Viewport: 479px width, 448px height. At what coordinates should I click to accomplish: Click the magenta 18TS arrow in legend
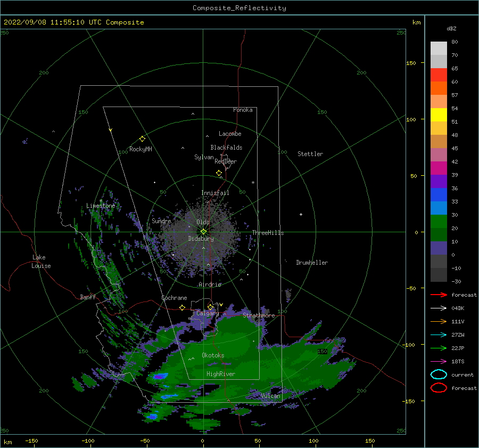coord(439,362)
